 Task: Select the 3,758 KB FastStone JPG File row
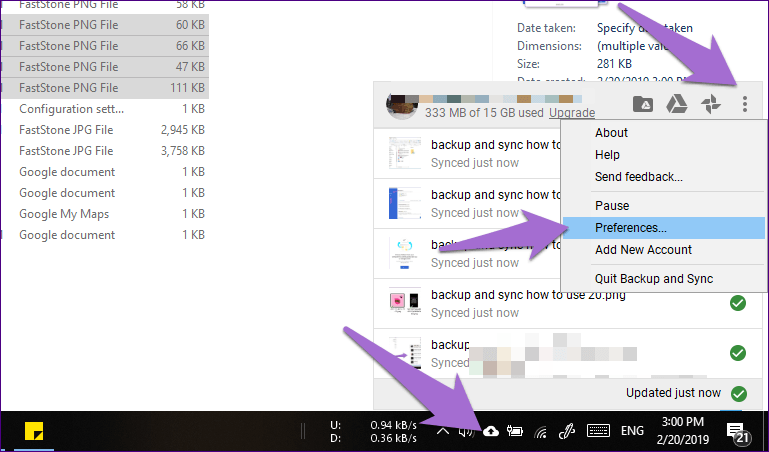105,151
